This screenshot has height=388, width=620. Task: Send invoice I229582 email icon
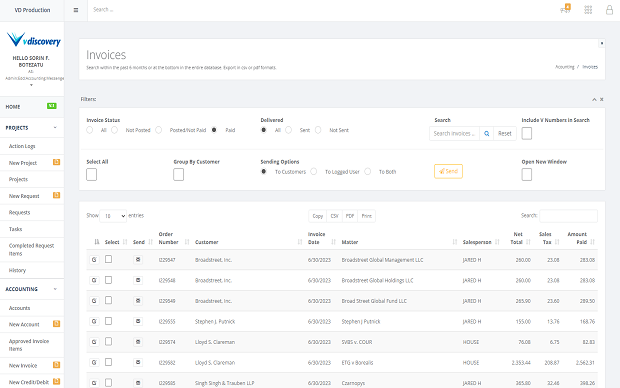tap(138, 362)
